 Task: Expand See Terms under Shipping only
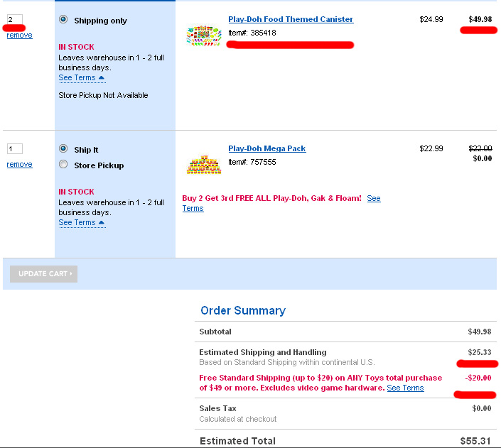82,78
